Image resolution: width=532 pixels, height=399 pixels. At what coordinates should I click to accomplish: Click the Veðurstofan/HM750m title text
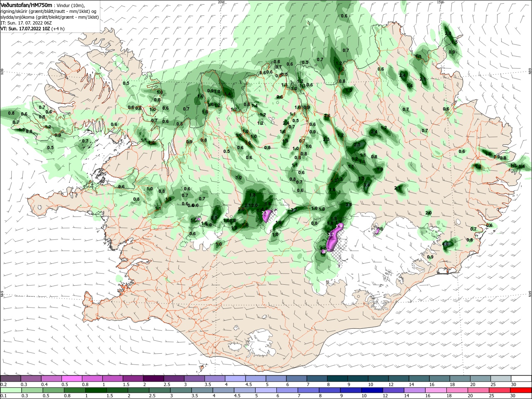tap(27, 5)
